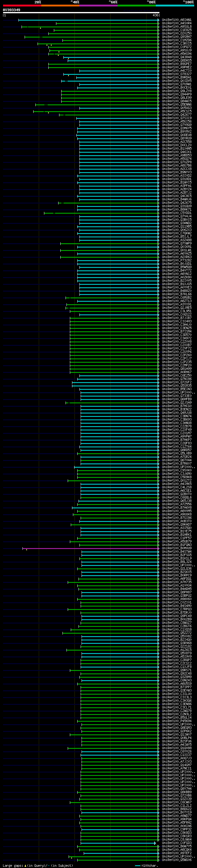Image resolution: width=197 pixels, height=868 pixels.
Task: Select the UniRef100_Q3M6Y5 label
Action: click(x=176, y=128)
